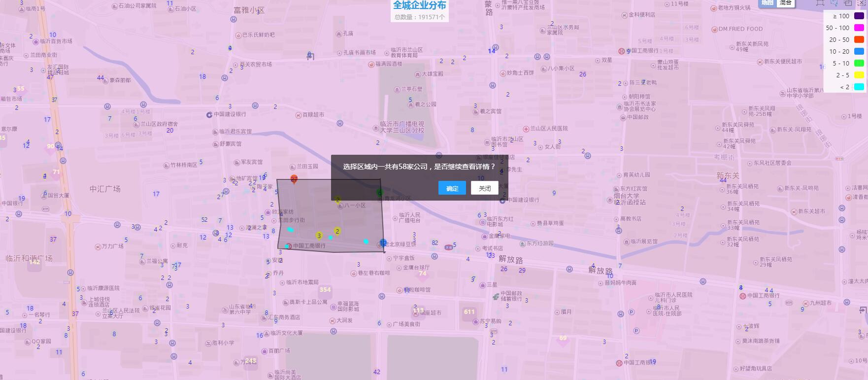Image resolution: width=868 pixels, height=380 pixels.
Task: Click the 5 - 10 green legend swatch
Action: tap(859, 63)
